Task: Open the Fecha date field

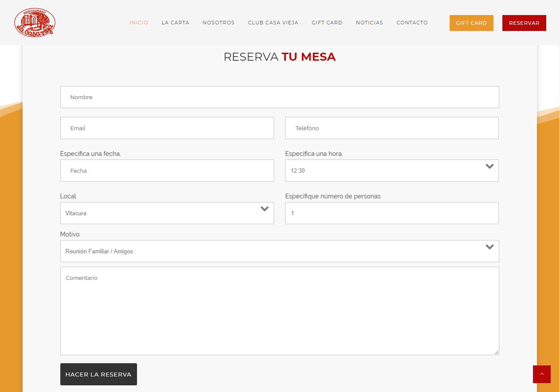Action: [x=167, y=171]
